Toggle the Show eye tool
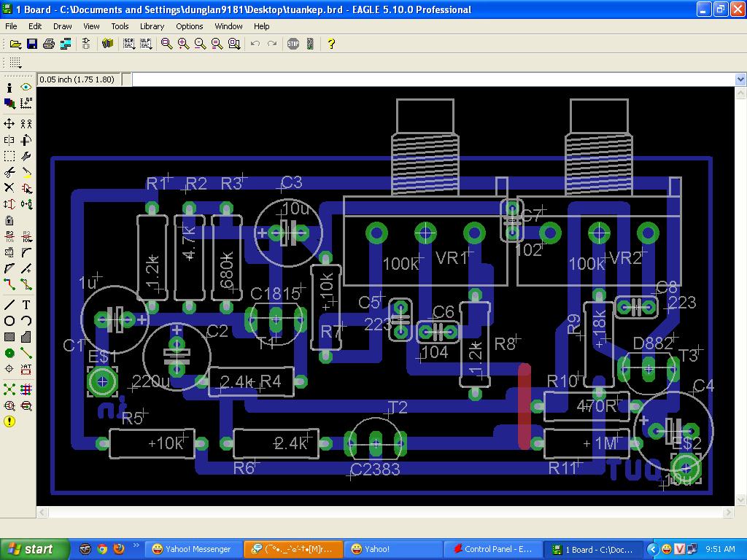Viewport: 747px width, 560px height. [26, 87]
